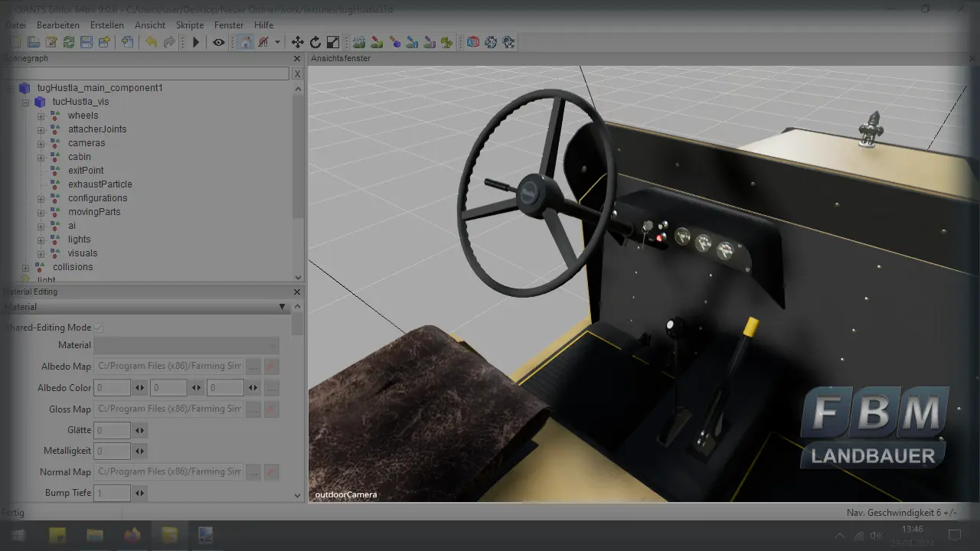This screenshot has width=980, height=551.
Task: Open the small toolbar dropdown arrow
Action: point(277,42)
